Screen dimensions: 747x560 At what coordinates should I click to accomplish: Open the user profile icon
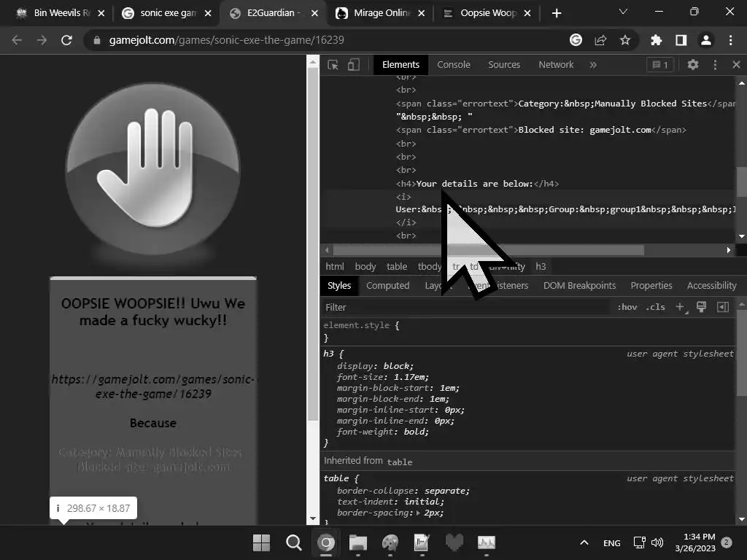coord(705,40)
